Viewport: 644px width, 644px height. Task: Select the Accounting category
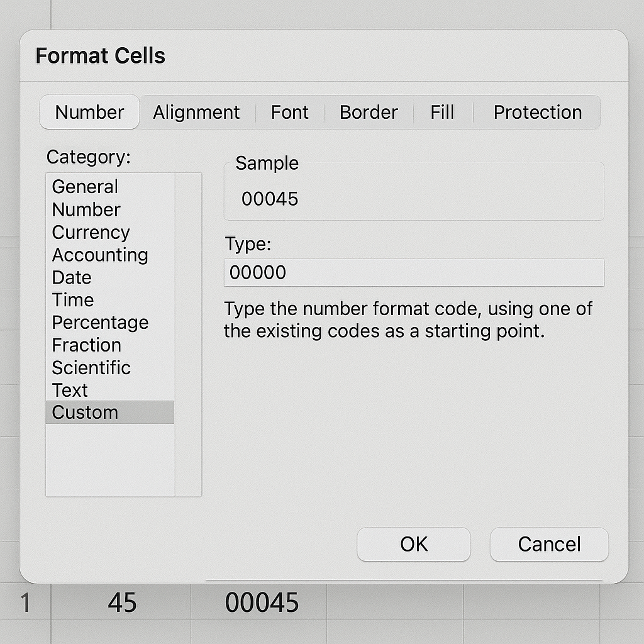pos(100,255)
